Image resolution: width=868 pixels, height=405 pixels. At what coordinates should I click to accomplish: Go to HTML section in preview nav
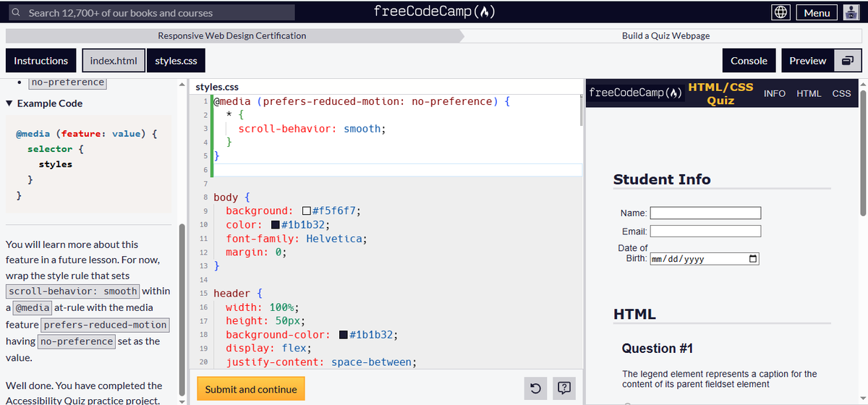(809, 93)
